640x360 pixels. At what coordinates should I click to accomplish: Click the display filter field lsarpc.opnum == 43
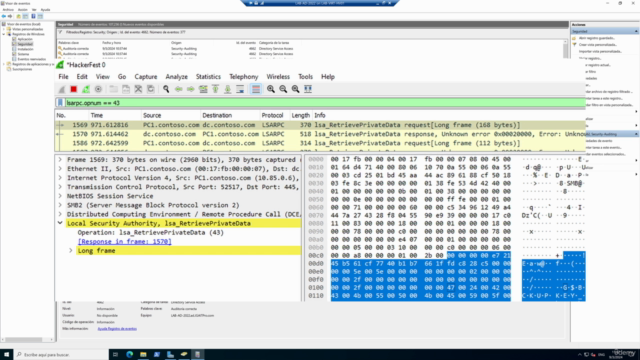click(324, 103)
